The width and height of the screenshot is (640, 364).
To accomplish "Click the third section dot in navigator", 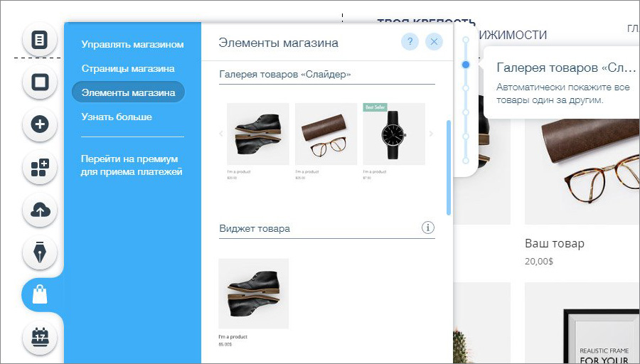I will (466, 88).
